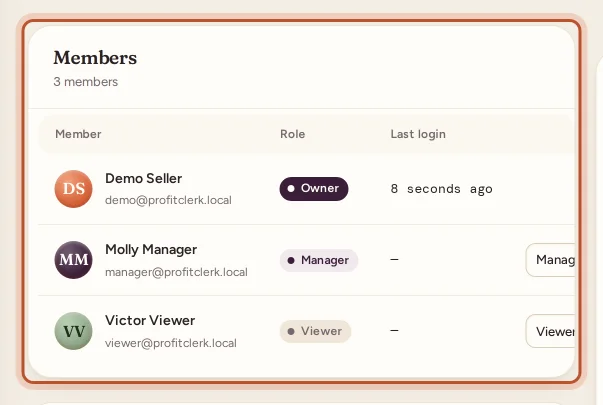Viewport: 603px width, 405px height.
Task: Click the viewer@profitclerk.local email
Action: click(x=171, y=343)
